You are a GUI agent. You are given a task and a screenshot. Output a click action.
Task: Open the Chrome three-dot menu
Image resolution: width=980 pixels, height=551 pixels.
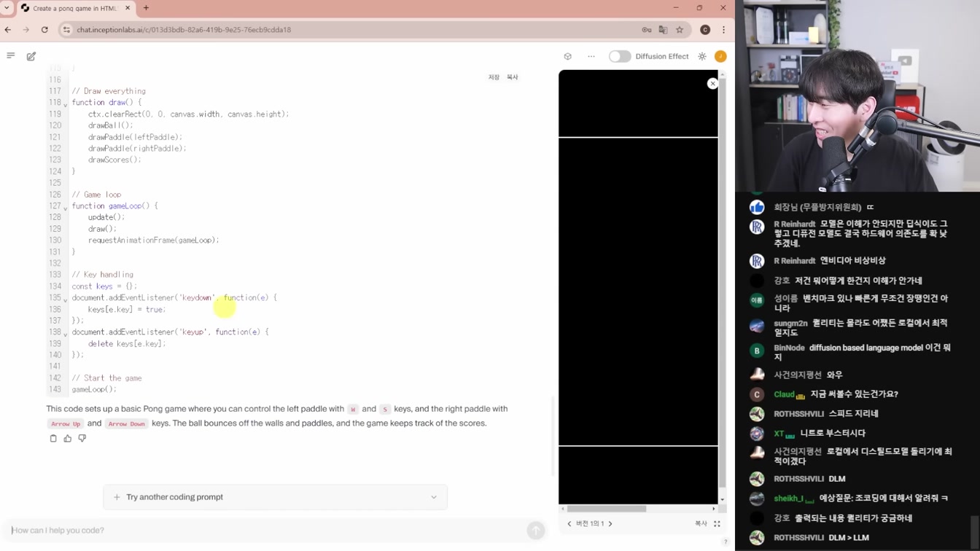click(723, 30)
